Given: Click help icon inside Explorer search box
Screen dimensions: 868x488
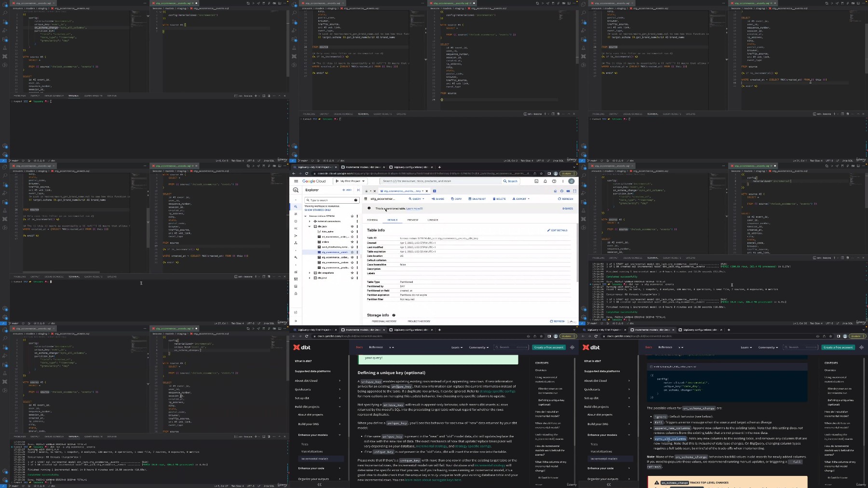Looking at the screenshot, I should tap(356, 200).
